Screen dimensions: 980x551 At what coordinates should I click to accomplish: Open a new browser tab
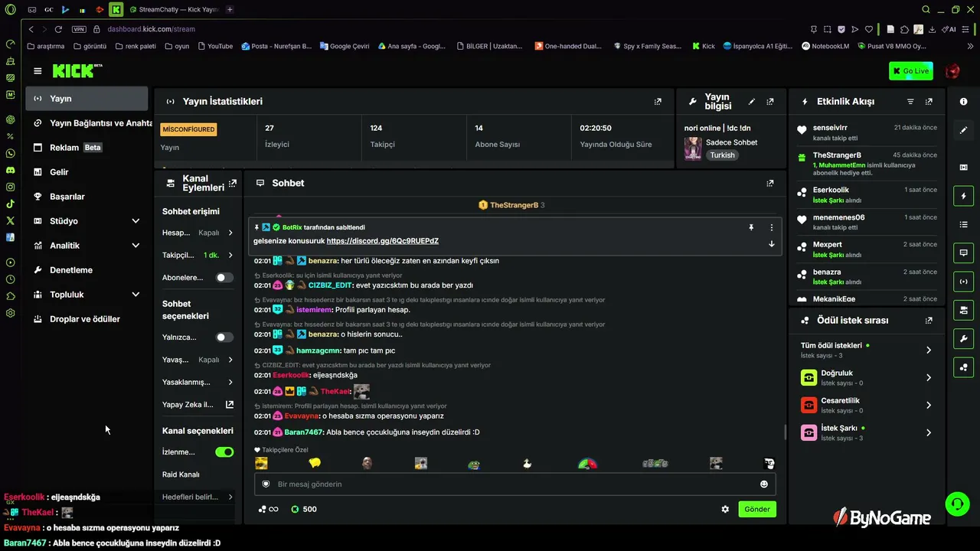pyautogui.click(x=230, y=9)
